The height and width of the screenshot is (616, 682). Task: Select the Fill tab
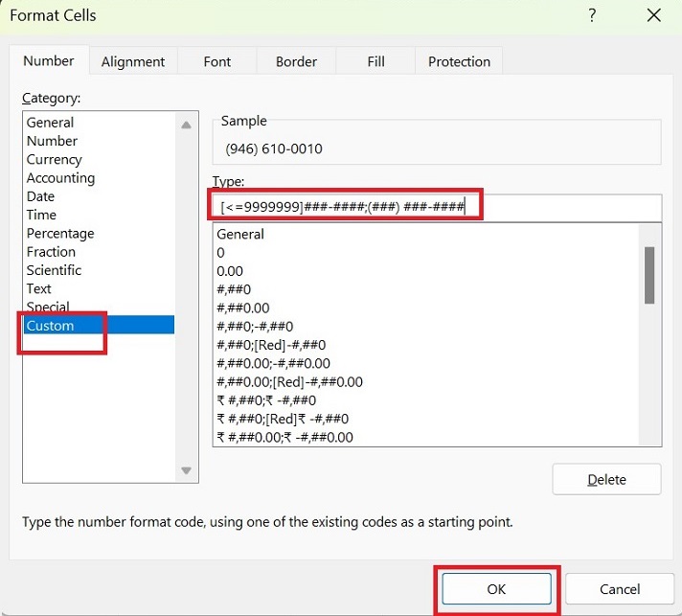tap(376, 61)
